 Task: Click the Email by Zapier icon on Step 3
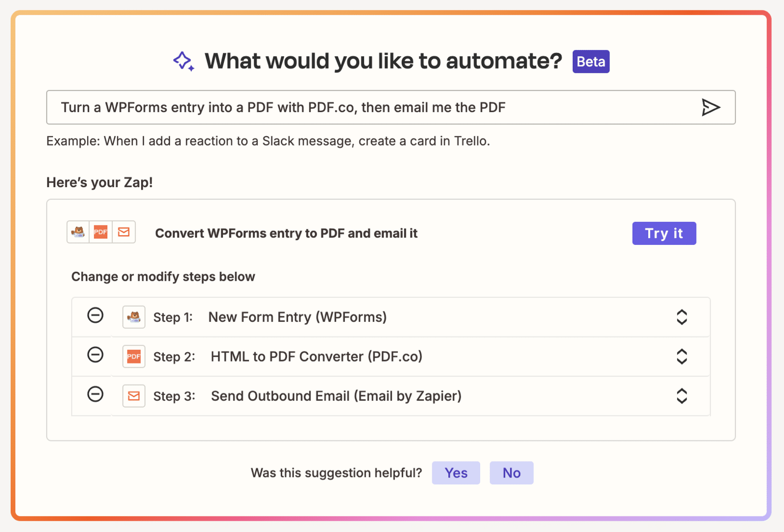point(133,396)
